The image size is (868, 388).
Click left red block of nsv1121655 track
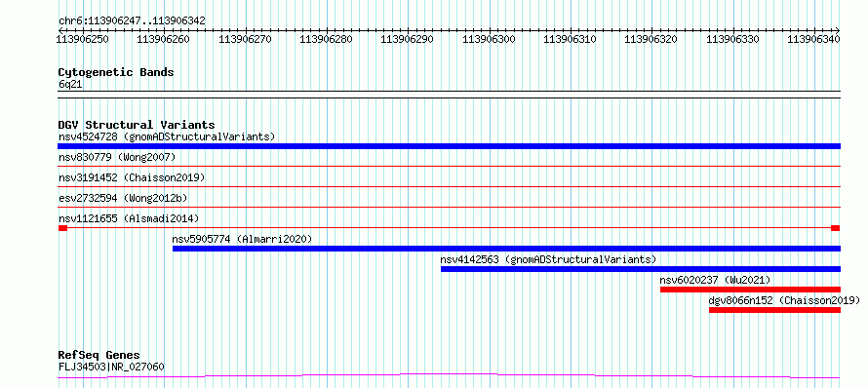coord(62,228)
